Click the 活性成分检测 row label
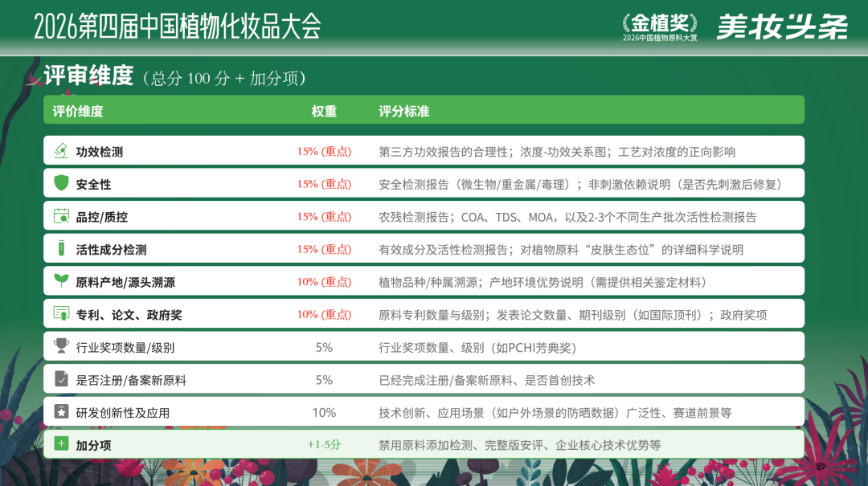Screen dimensions: 868x486 (x=111, y=250)
